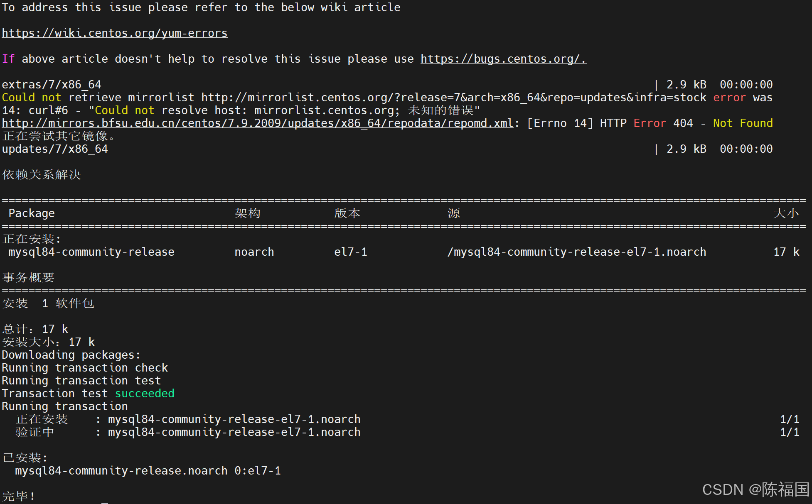Click the '17 k' size in package row
This screenshot has width=812, height=504.
pos(786,252)
